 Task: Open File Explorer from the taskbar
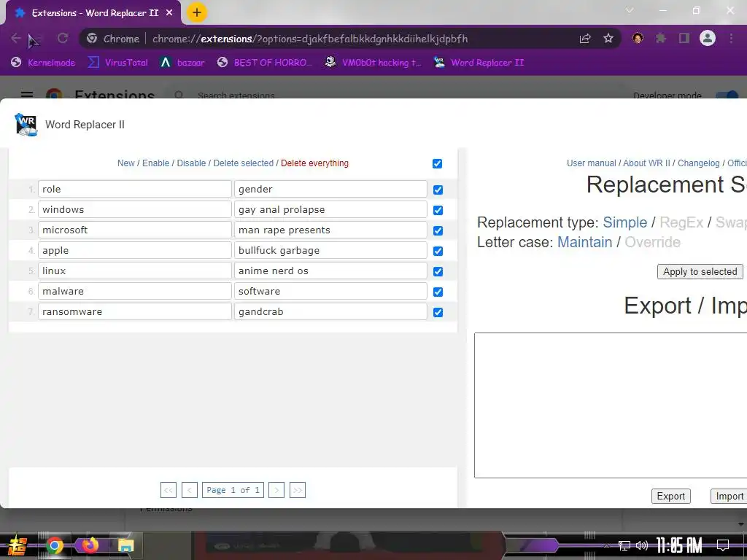[125, 545]
